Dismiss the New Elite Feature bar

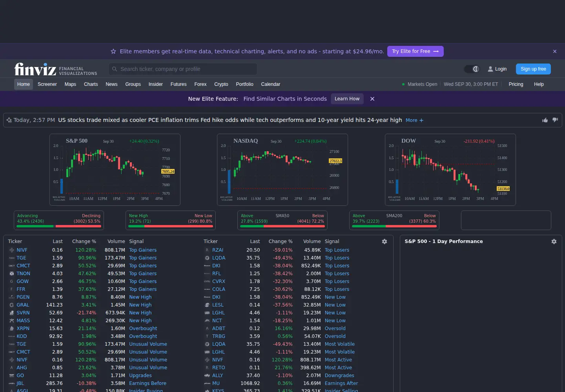click(372, 99)
